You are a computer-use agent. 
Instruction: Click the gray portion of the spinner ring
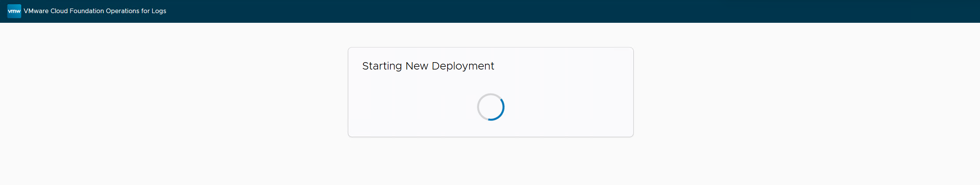[479, 103]
